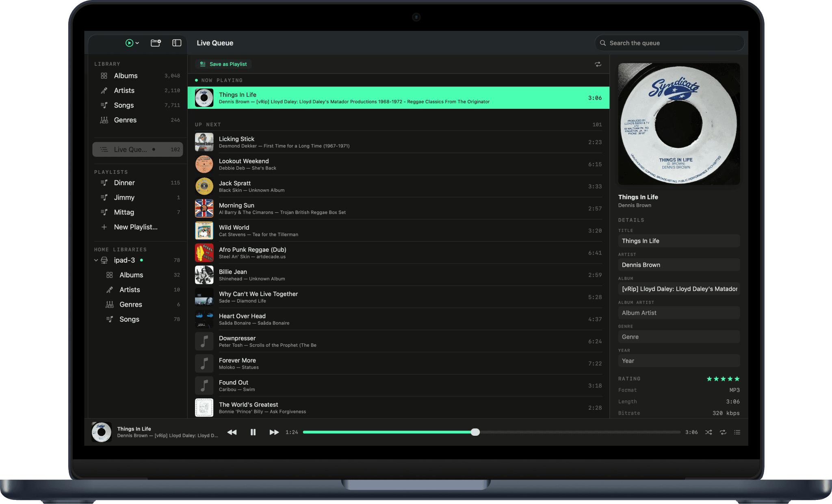This screenshot has height=504, width=832.
Task: Toggle the sidebar panel icon
Action: tap(177, 43)
